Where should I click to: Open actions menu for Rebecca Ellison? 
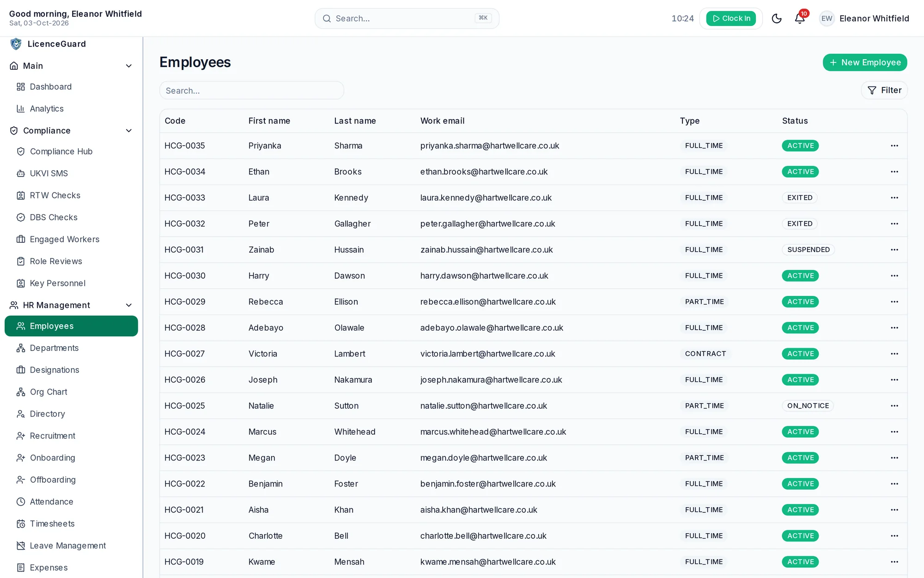click(894, 302)
